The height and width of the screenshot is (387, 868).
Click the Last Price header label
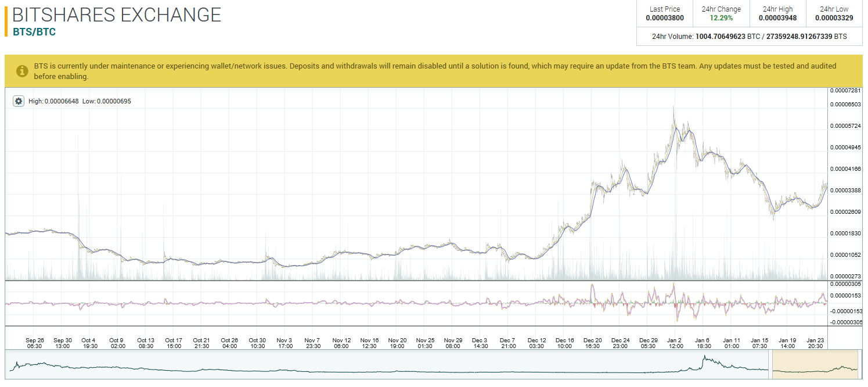(x=665, y=9)
